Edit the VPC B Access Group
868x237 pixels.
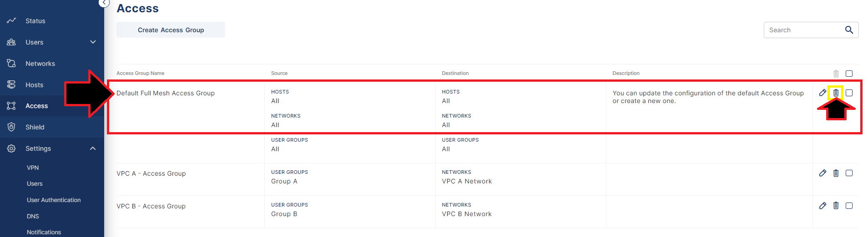tap(823, 206)
